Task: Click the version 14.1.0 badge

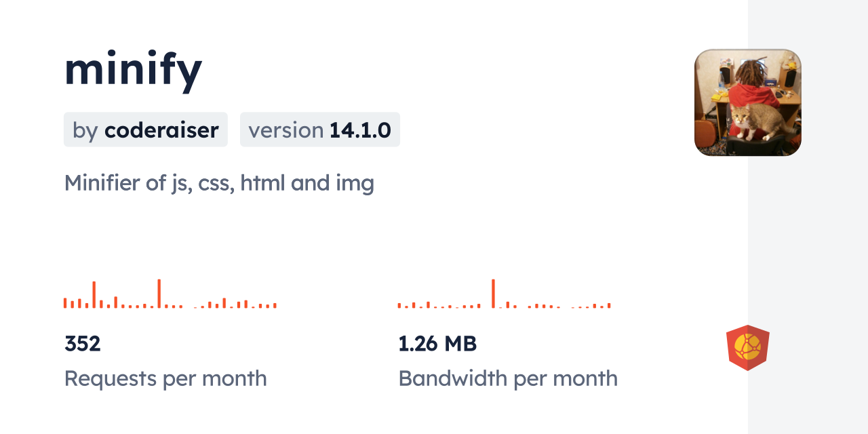Action: pyautogui.click(x=319, y=130)
